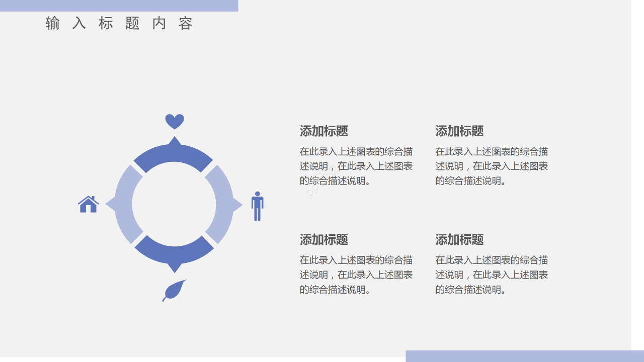Click the bottom-left 添加标题 heading
Screen dimensions: 644x362
point(323,240)
